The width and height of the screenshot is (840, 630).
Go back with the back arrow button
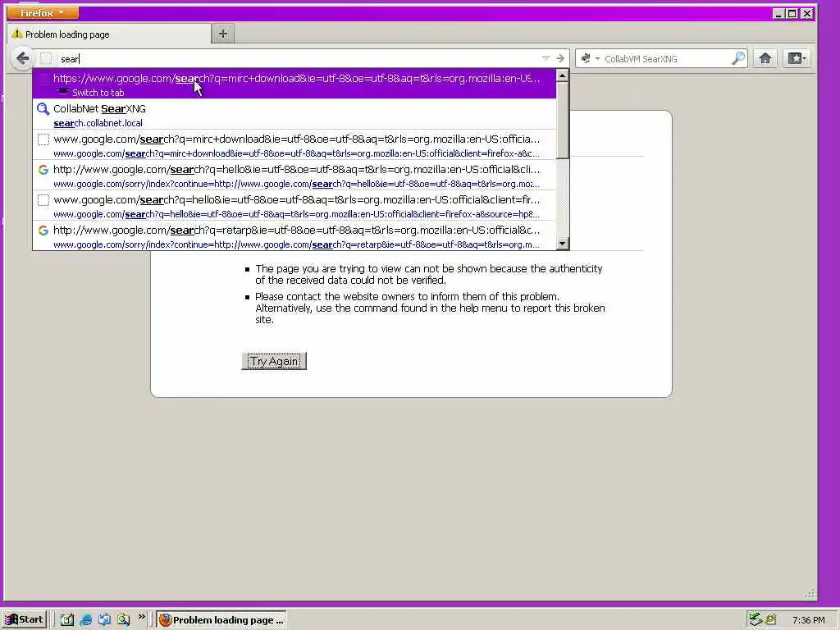[22, 58]
